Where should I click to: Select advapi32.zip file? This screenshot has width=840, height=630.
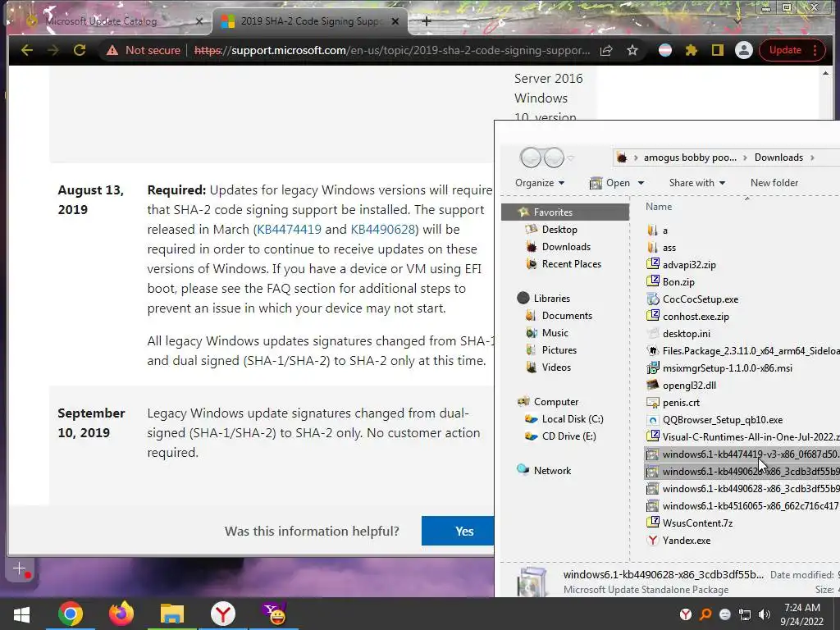(x=689, y=265)
